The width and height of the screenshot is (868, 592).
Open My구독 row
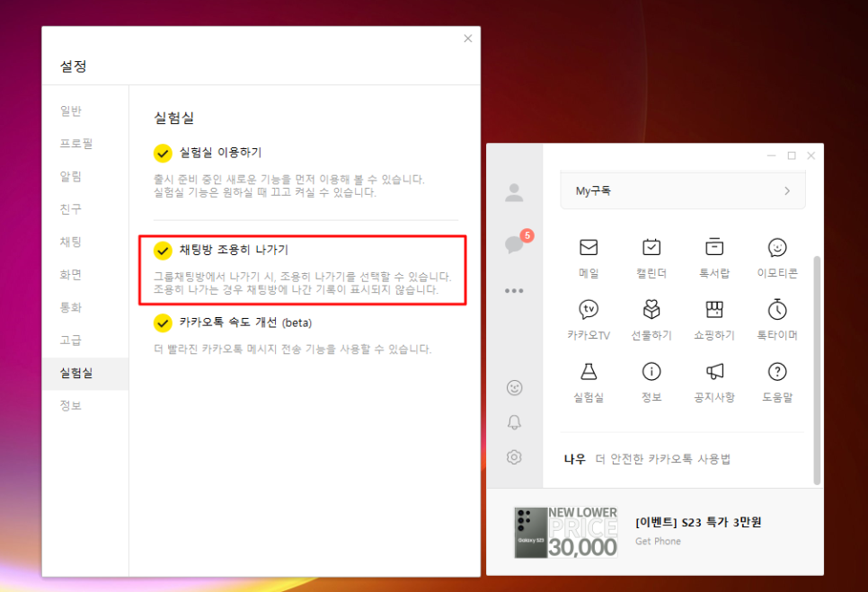(x=683, y=190)
